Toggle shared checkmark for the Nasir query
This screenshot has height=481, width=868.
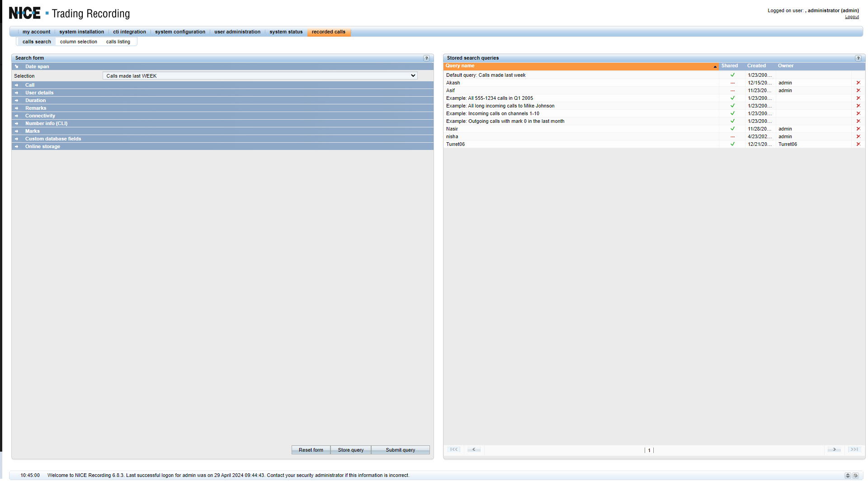732,129
